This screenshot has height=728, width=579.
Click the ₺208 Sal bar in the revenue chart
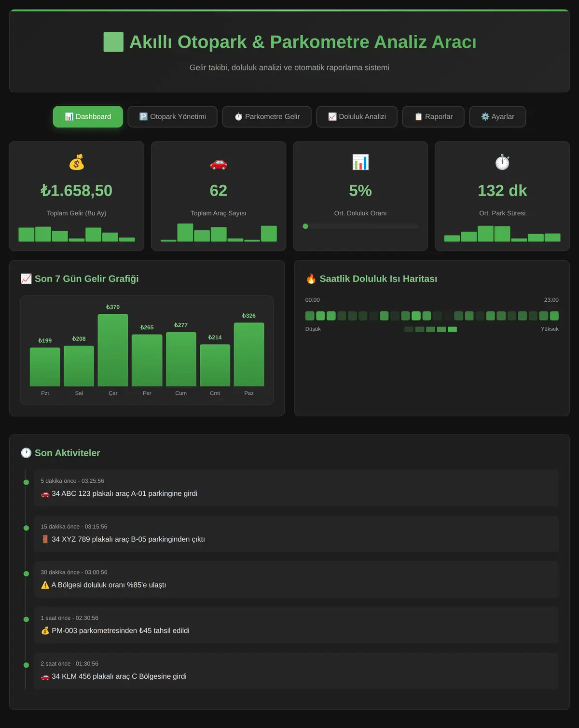click(x=79, y=366)
